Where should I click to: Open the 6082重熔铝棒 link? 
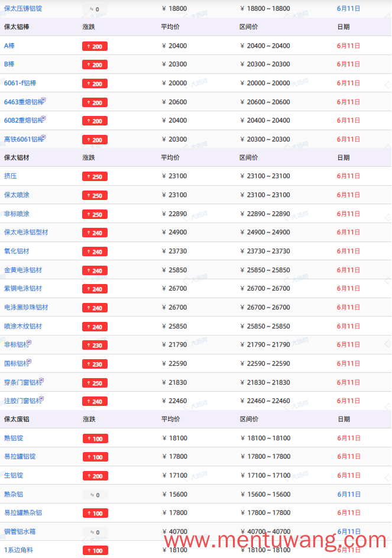[23, 121]
